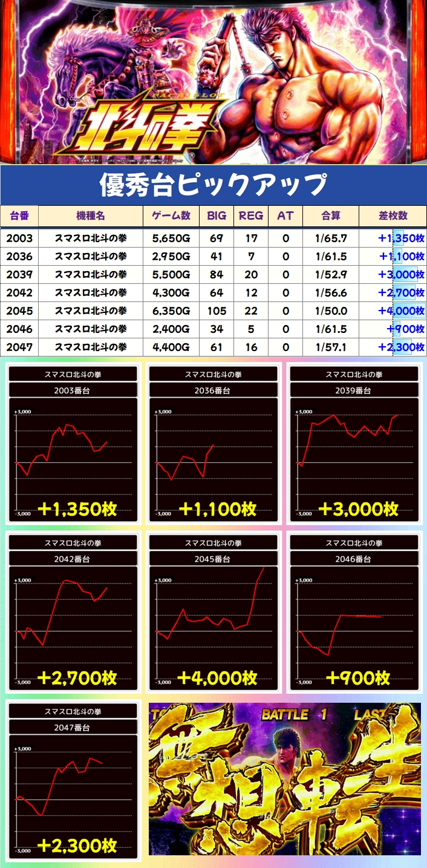Click the +4,000枚 value in table

pos(400,311)
